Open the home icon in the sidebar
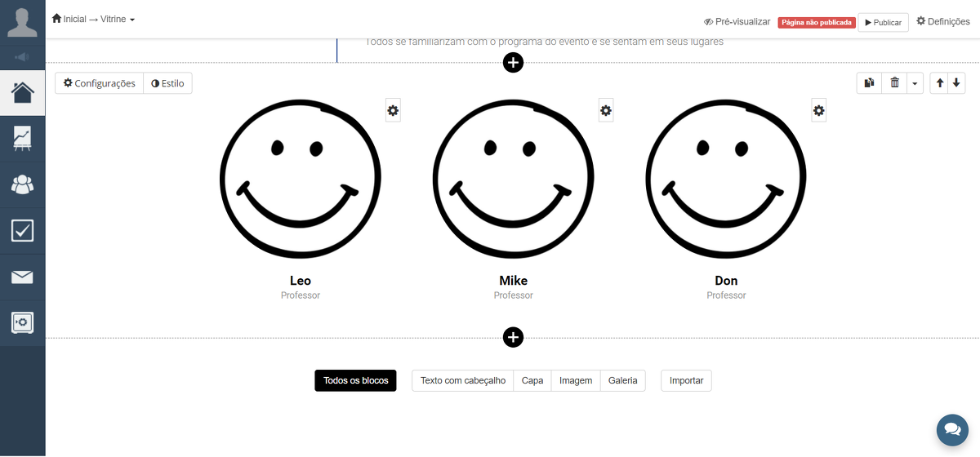 pyautogui.click(x=22, y=92)
